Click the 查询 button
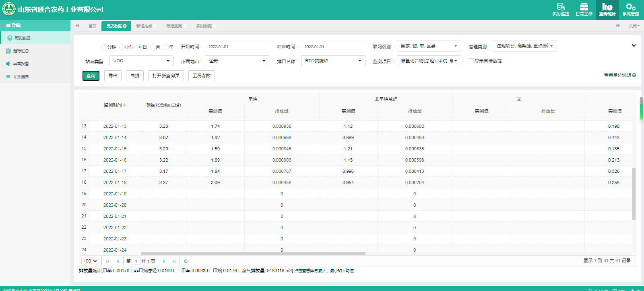Screen dimensions: 644x291 [91, 76]
